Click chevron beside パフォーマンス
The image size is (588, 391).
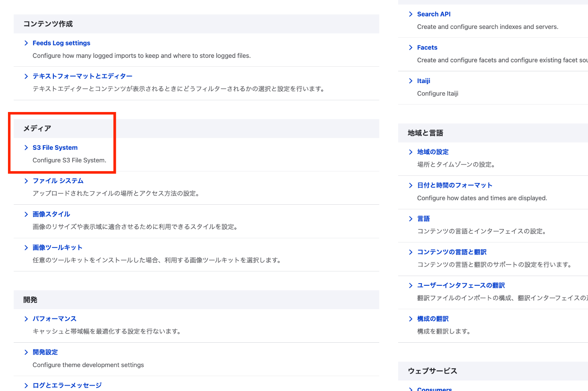(26, 318)
